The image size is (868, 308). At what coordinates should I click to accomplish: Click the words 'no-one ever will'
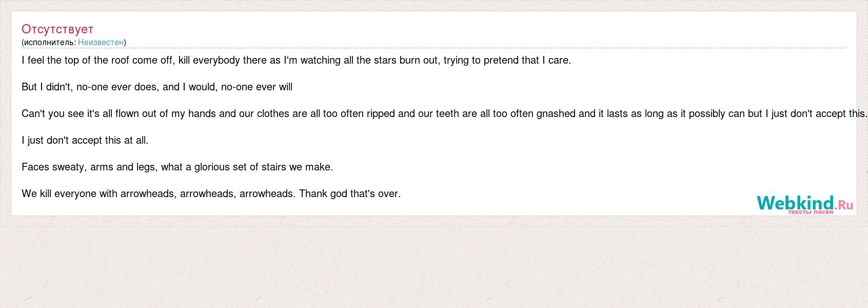coord(257,87)
